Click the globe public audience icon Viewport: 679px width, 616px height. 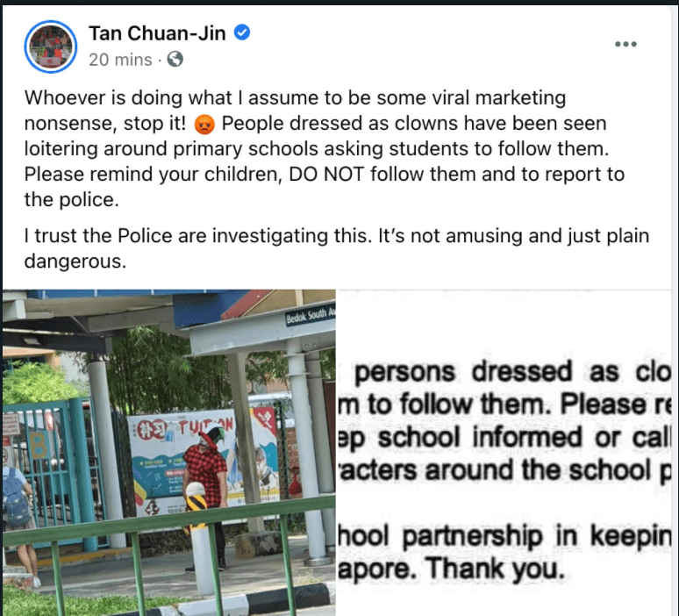tap(175, 59)
